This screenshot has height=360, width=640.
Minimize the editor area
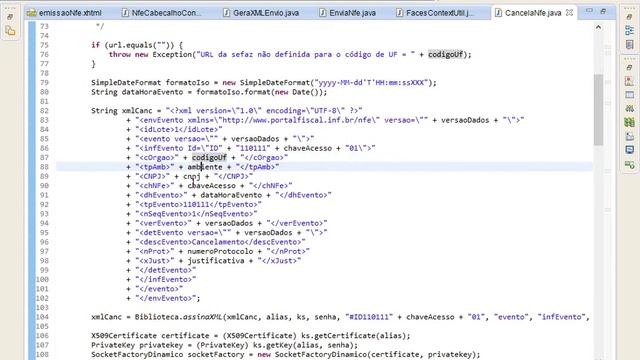589,11
